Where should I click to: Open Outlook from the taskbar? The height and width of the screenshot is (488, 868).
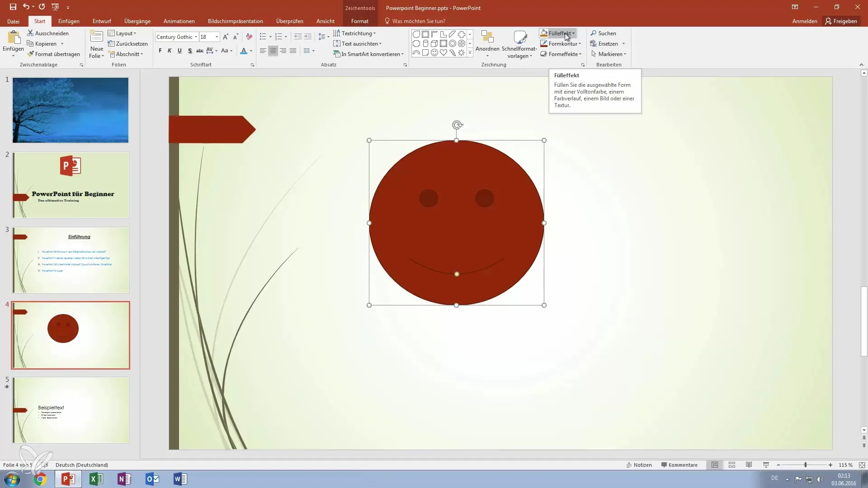tap(152, 479)
